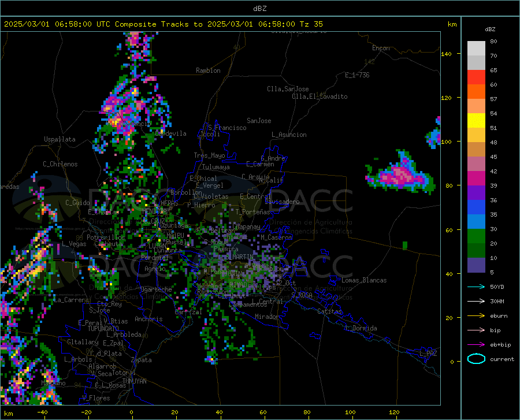This screenshot has width=520, height=420.
Task: Click the royal blue swatch in the dBZ scale
Action: click(x=476, y=207)
